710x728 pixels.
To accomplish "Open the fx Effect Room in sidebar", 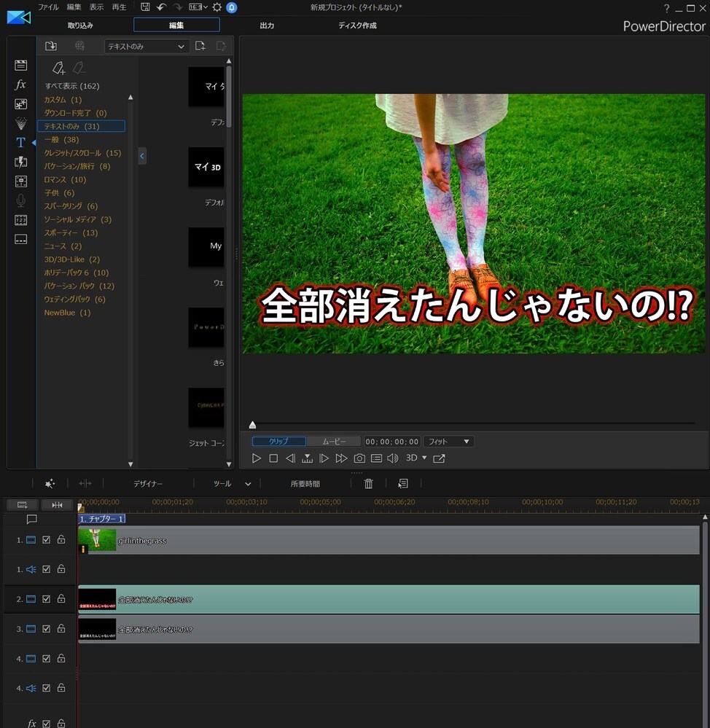I will tap(21, 85).
